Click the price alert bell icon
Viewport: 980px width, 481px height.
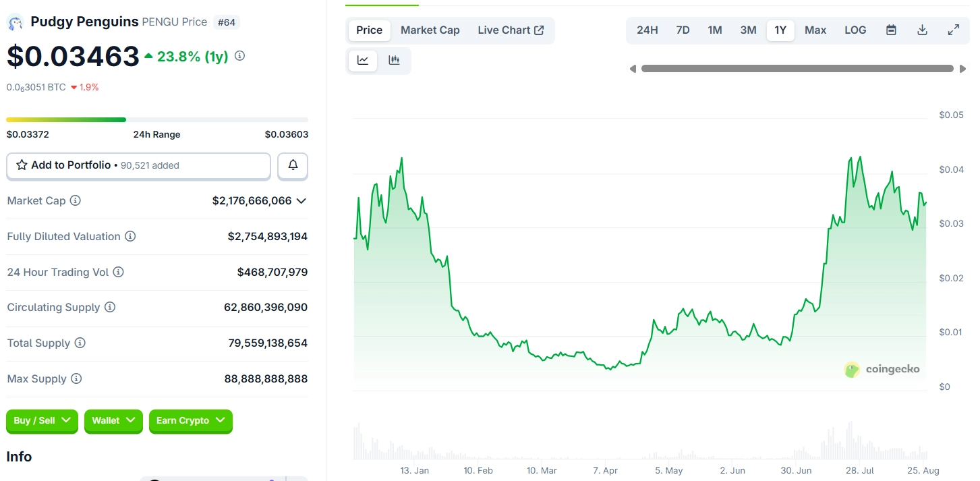pos(293,165)
